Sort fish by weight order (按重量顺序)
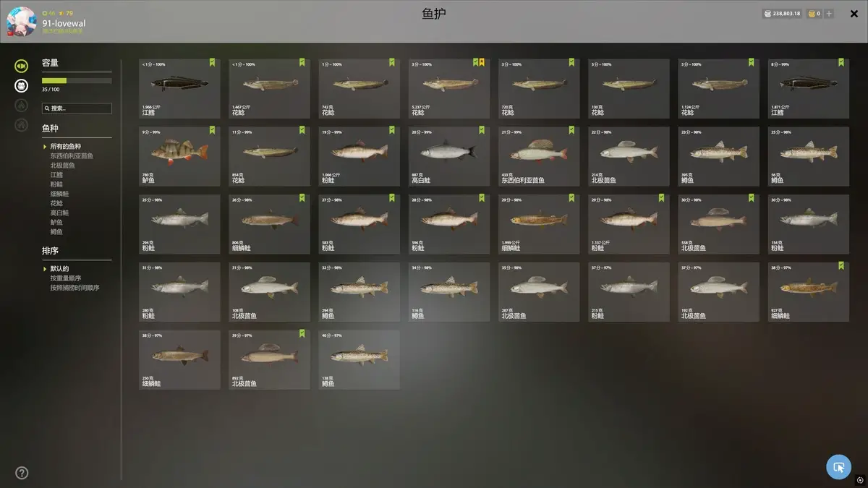This screenshot has height=488, width=868. pos(66,278)
